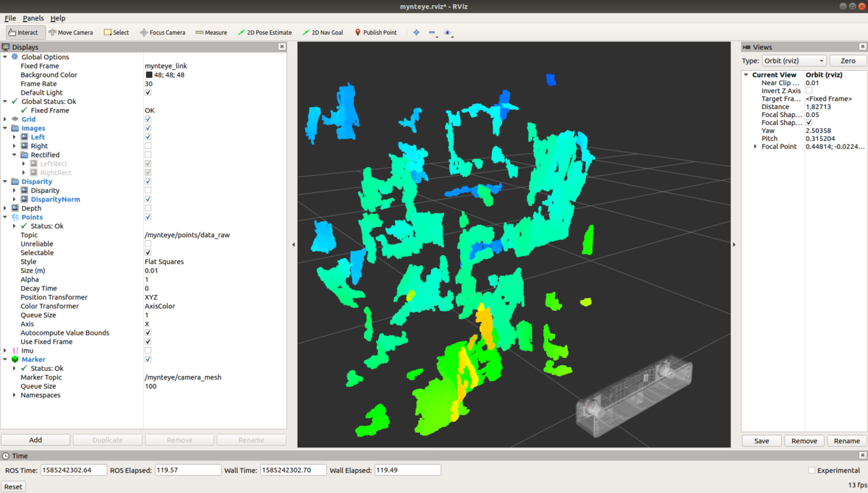Click the Left image display icon
Image resolution: width=868 pixels, height=493 pixels.
point(25,137)
